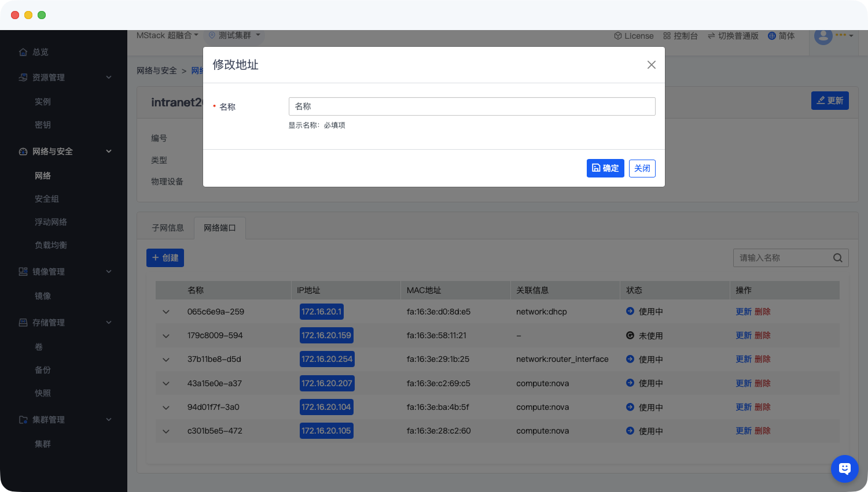Switch to the 子网信息 tab
Viewport: 868px width, 492px height.
[168, 228]
